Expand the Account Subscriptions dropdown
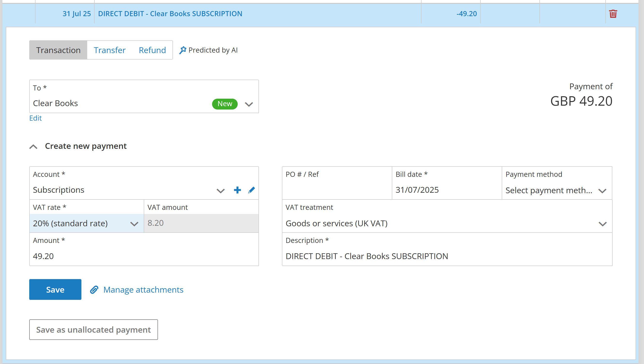Viewport: 644px width, 364px height. point(221,191)
